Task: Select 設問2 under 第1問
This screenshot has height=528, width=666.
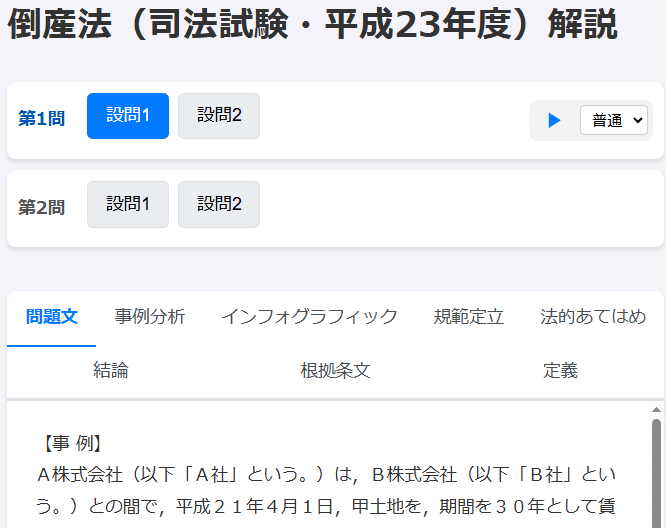Action: (219, 116)
